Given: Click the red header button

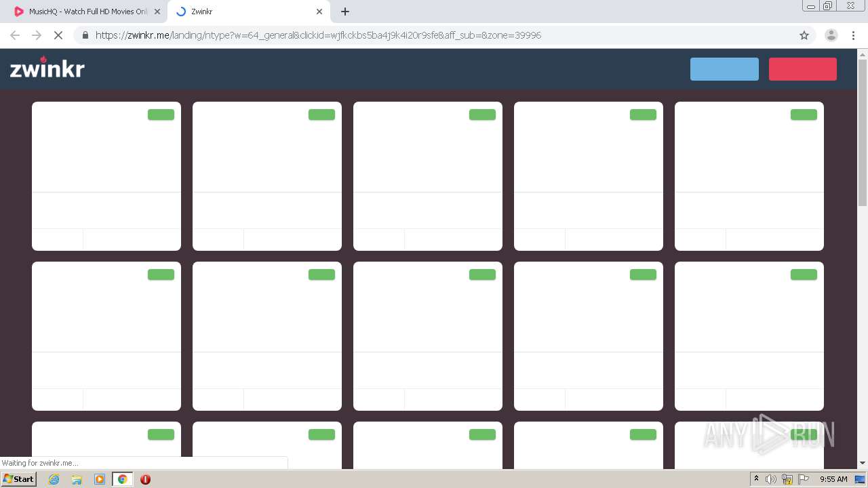Looking at the screenshot, I should pyautogui.click(x=803, y=69).
